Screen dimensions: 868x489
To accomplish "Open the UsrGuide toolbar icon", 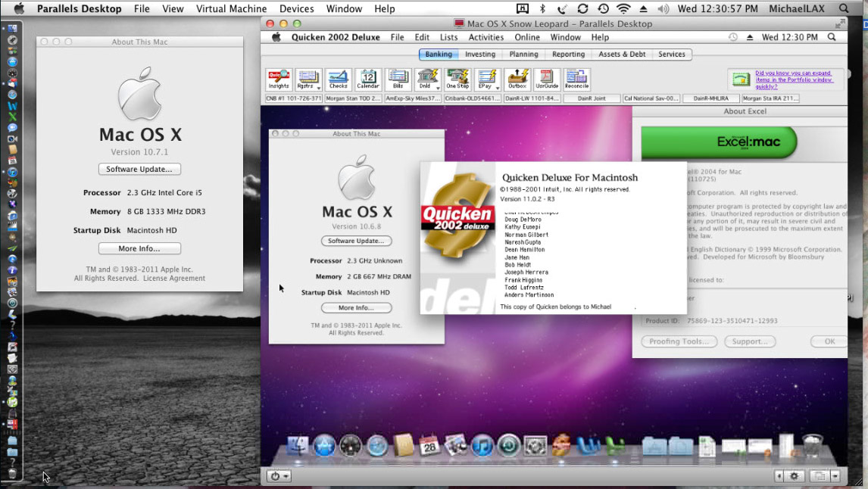I will [x=546, y=79].
